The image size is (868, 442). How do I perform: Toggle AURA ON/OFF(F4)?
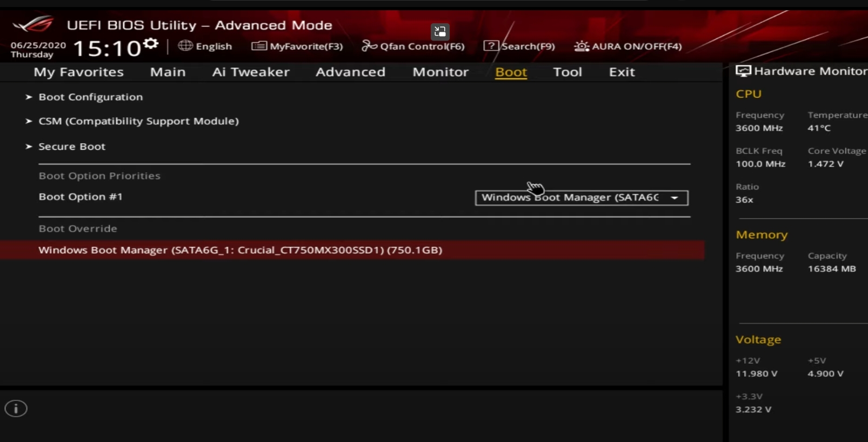627,46
